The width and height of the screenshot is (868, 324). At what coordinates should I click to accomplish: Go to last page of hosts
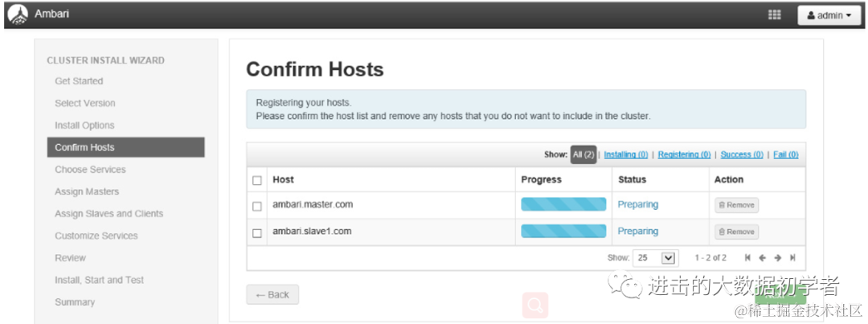(792, 257)
